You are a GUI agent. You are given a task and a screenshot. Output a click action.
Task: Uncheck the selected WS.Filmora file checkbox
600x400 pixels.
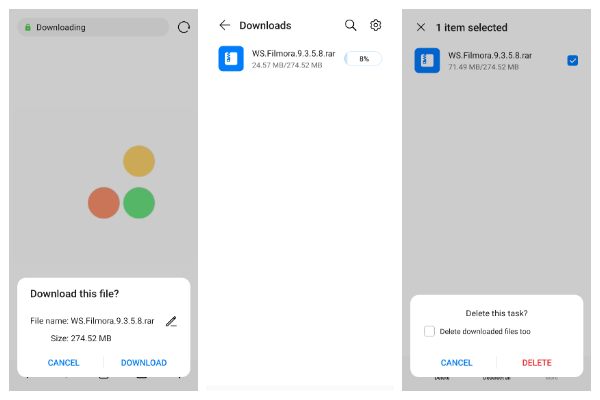(572, 60)
